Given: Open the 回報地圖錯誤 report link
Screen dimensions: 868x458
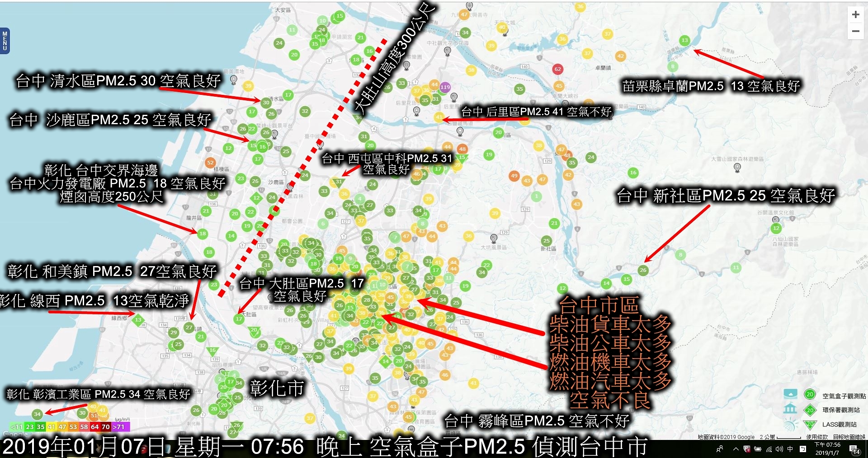Looking at the screenshot, I should point(849,437).
